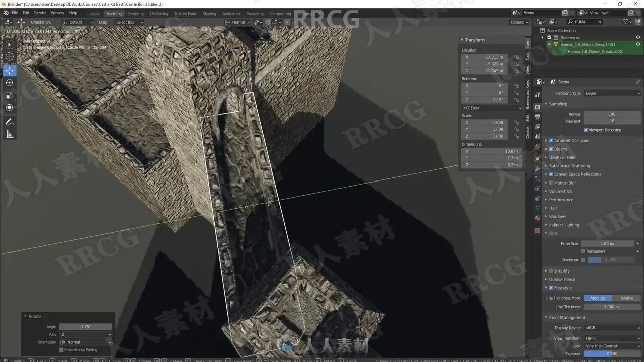
Task: Select Relative line thickness mode
Action: point(626,298)
